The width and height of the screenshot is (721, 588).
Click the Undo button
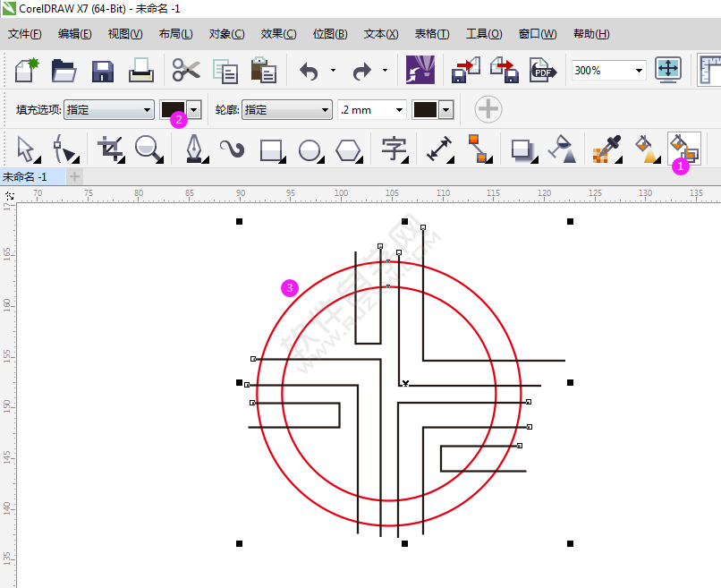[x=309, y=69]
